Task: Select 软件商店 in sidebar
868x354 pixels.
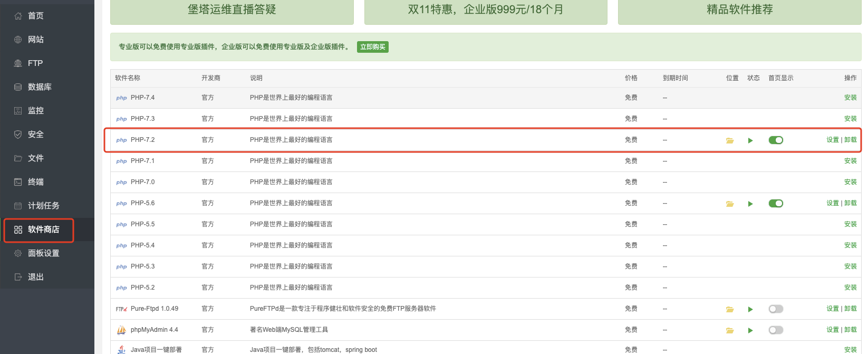Action: [x=44, y=229]
